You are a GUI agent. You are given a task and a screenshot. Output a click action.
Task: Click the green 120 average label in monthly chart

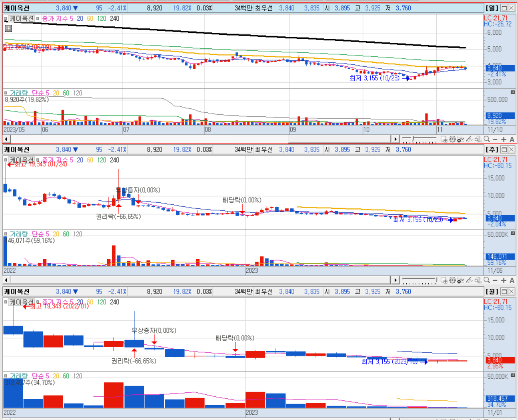coord(102,302)
